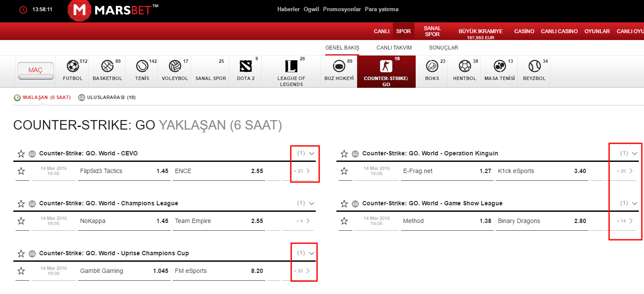Star the World - Champions League header
Screen dimensions: 644x294
[x=21, y=204]
